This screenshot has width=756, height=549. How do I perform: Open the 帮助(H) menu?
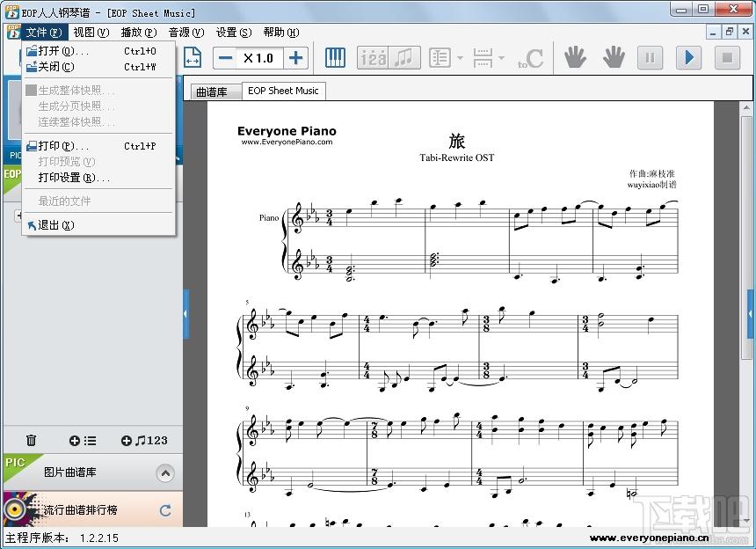[281, 33]
